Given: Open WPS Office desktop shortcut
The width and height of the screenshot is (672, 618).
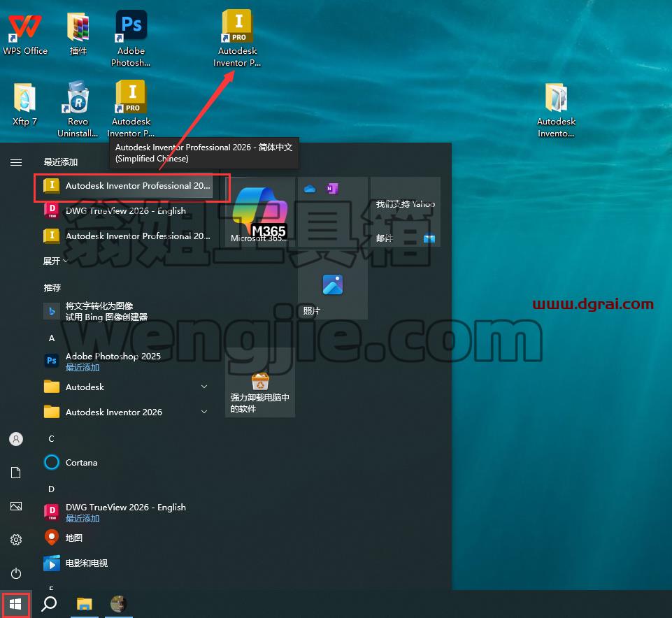Looking at the screenshot, I should (x=25, y=34).
